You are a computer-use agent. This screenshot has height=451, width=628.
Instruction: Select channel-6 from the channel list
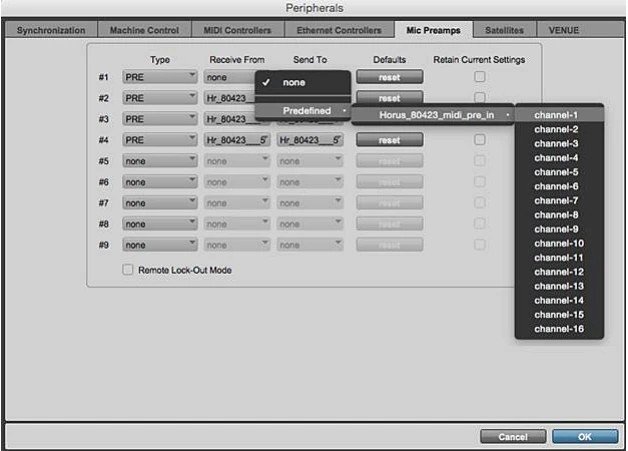pos(559,186)
